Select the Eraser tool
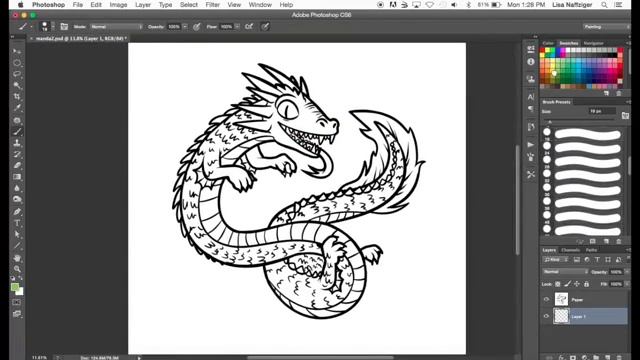640x360 pixels. click(x=17, y=166)
